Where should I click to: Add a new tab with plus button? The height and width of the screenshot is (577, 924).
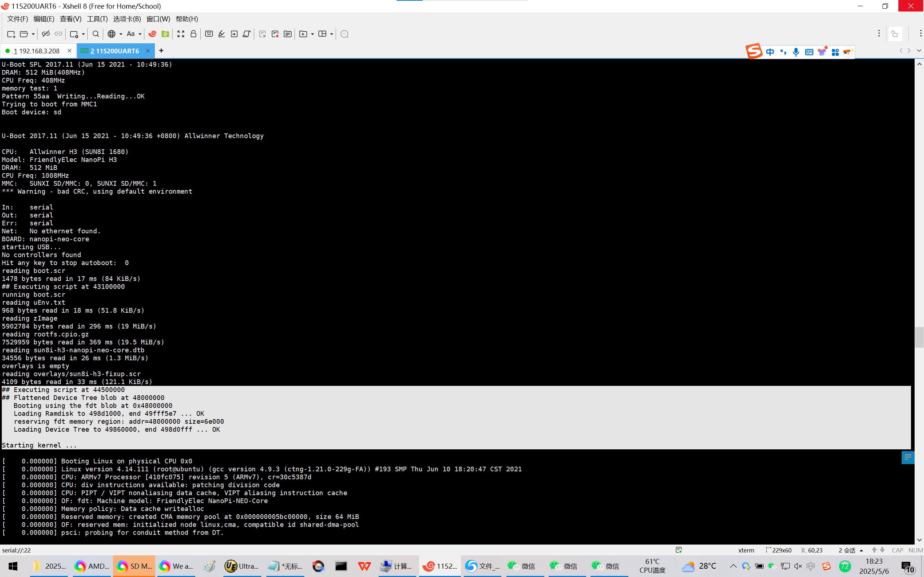coord(161,51)
